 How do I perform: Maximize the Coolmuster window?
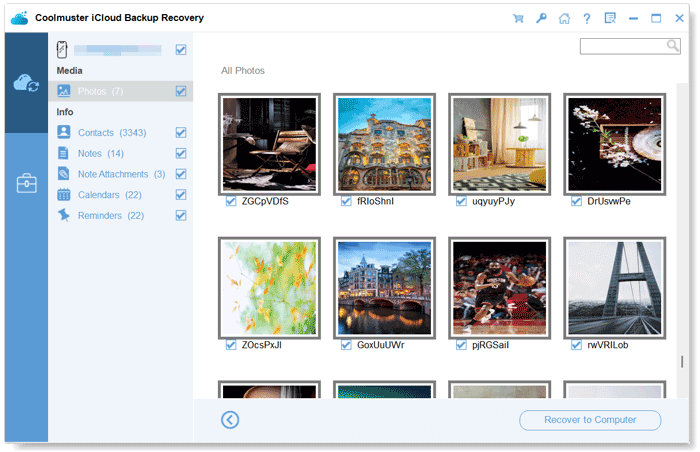tap(656, 18)
